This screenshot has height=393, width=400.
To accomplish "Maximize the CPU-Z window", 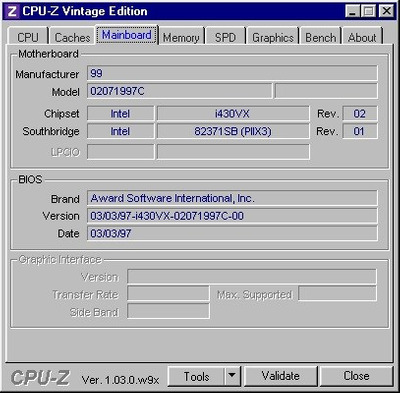I will 369,11.
